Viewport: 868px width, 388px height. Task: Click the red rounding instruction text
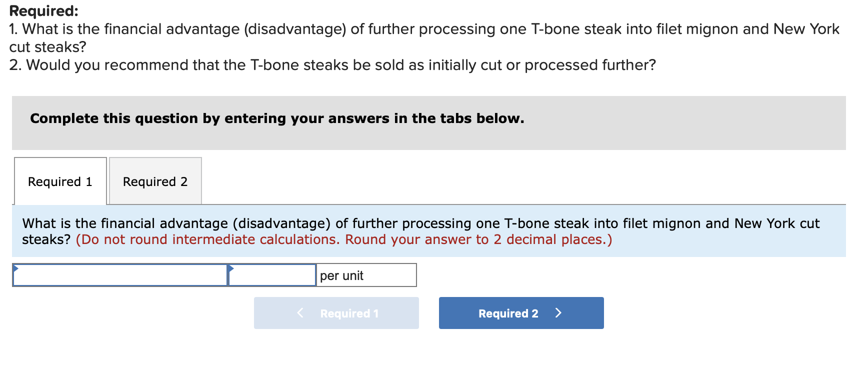(343, 239)
